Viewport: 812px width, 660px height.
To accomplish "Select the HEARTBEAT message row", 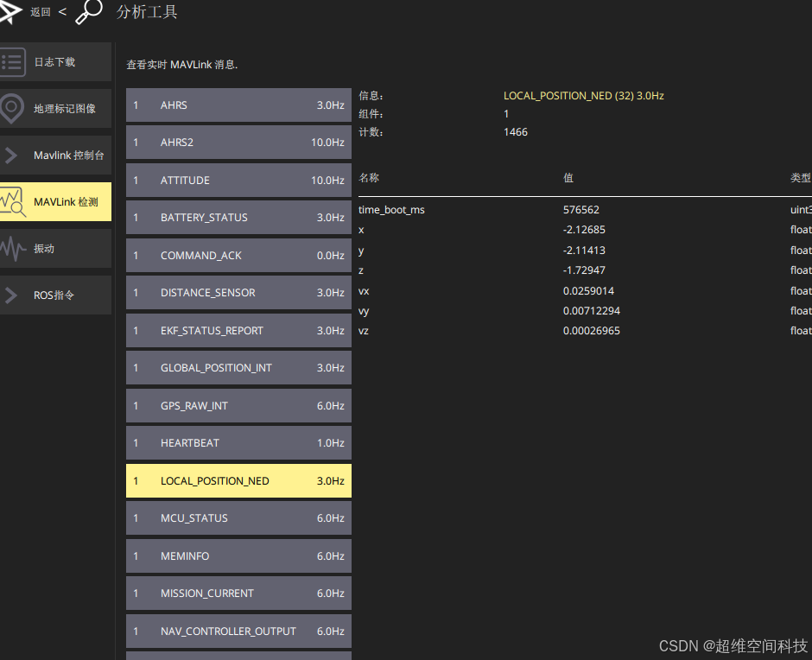I will (x=238, y=443).
